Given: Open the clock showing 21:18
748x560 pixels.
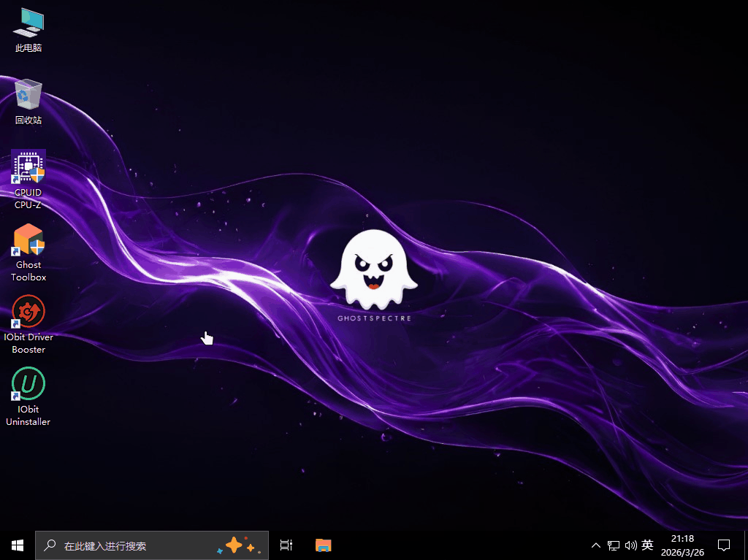Looking at the screenshot, I should [x=682, y=539].
